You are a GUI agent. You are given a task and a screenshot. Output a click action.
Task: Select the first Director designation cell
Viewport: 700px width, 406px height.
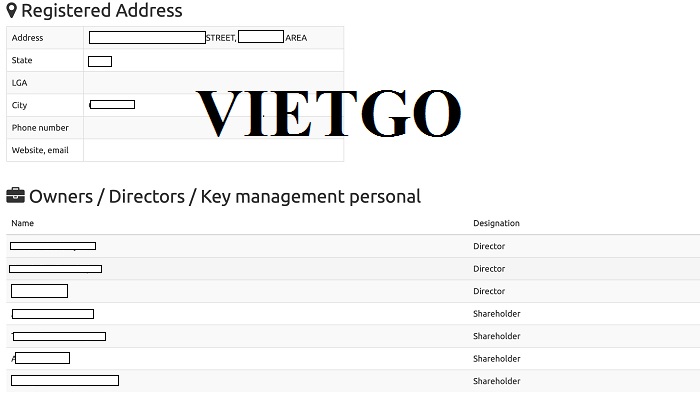[489, 246]
